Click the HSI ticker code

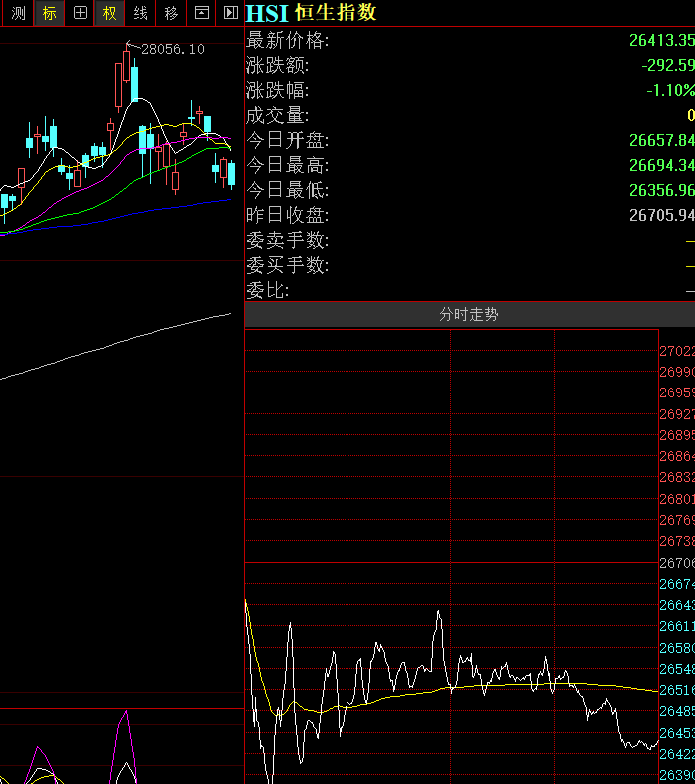point(267,13)
